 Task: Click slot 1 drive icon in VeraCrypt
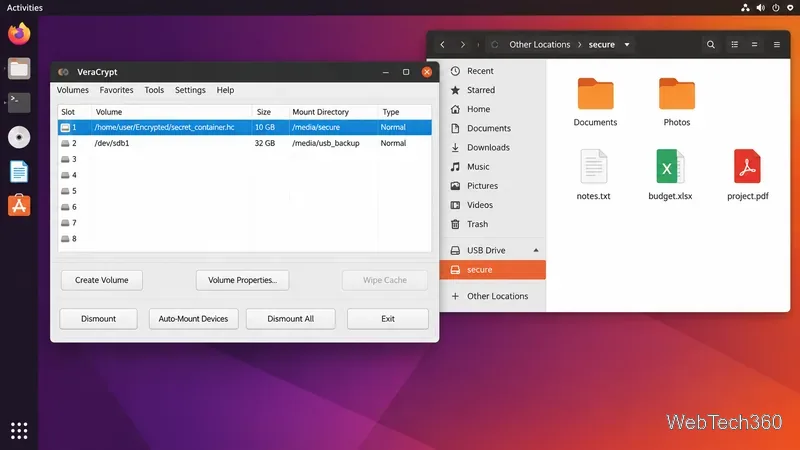click(x=65, y=128)
